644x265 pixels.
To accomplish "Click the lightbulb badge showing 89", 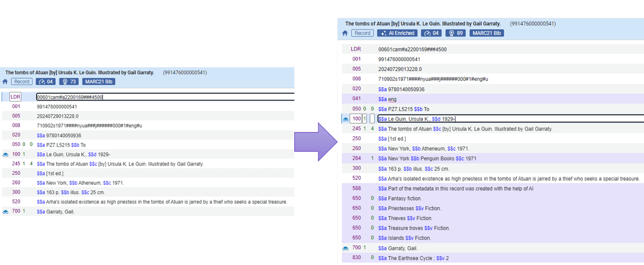I will [x=456, y=33].
